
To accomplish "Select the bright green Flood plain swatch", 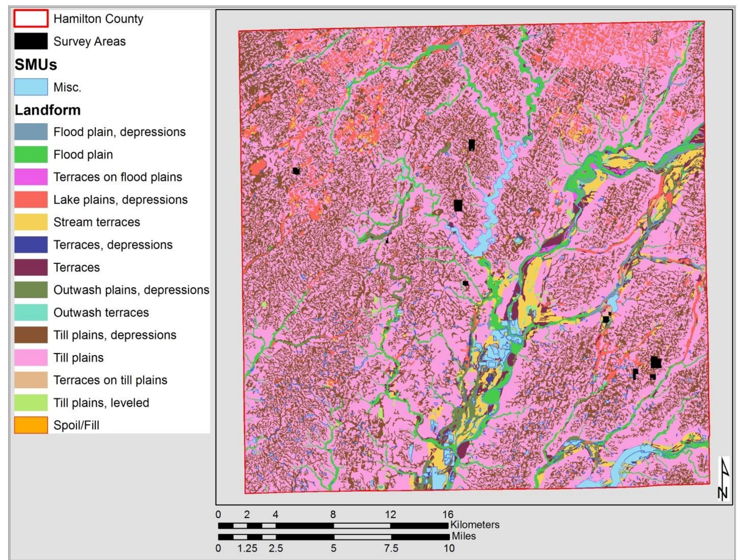I will [31, 154].
